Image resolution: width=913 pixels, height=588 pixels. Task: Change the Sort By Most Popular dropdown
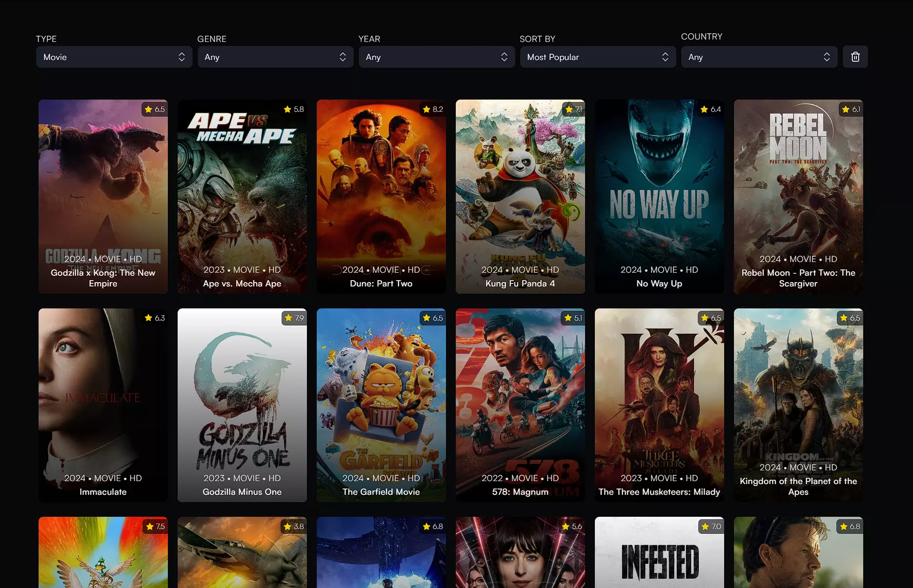[x=597, y=57]
